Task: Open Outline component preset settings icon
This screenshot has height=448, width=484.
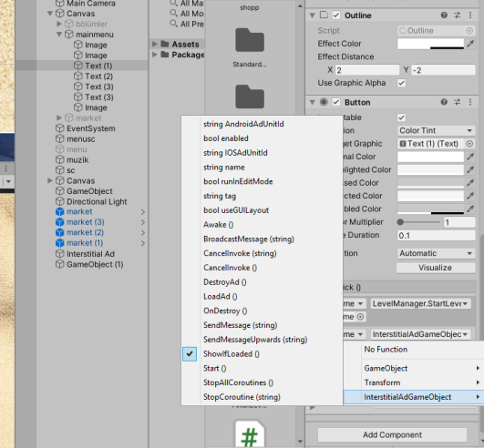Action: click(x=458, y=15)
